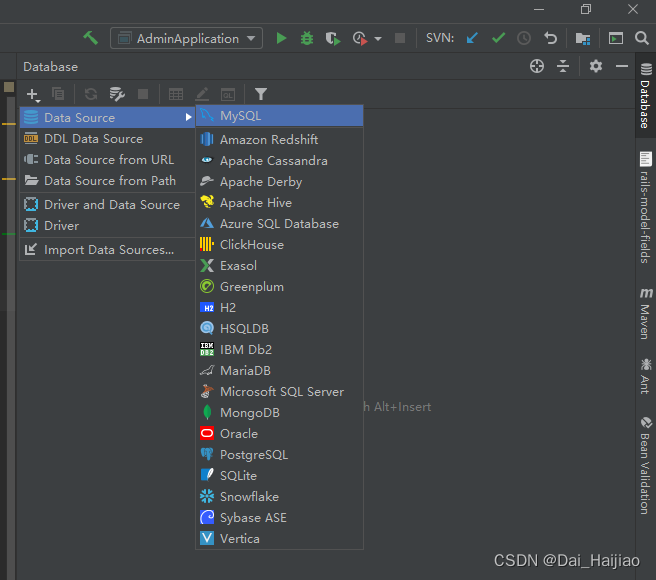Click the Build project hammer icon

(x=90, y=38)
